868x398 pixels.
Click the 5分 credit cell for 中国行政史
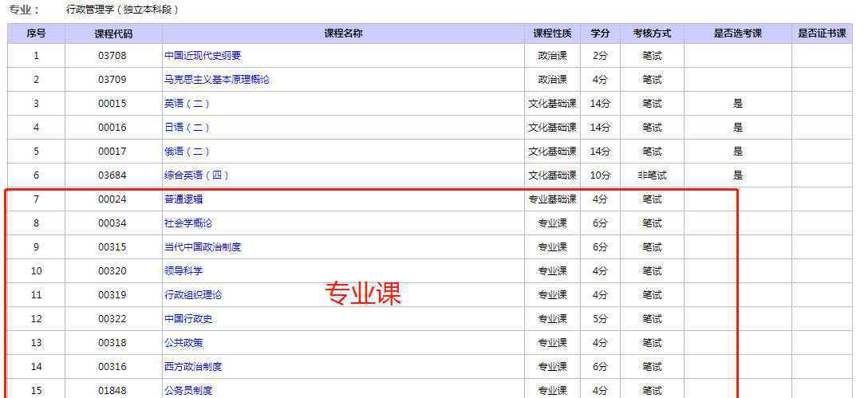(600, 319)
